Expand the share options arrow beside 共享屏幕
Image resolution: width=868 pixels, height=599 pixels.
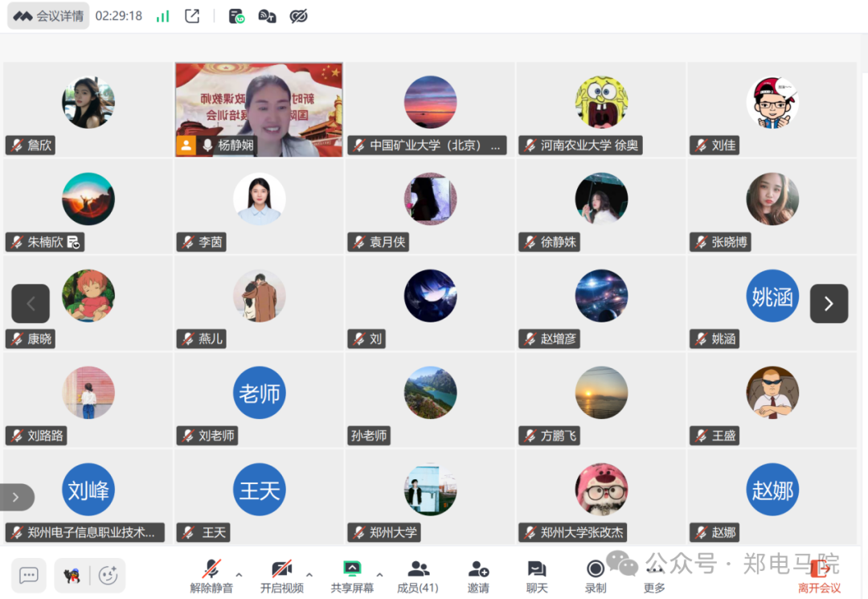(379, 575)
